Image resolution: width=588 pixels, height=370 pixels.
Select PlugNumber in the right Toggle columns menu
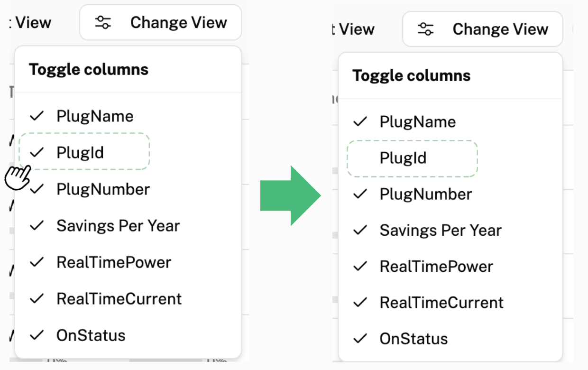point(425,194)
